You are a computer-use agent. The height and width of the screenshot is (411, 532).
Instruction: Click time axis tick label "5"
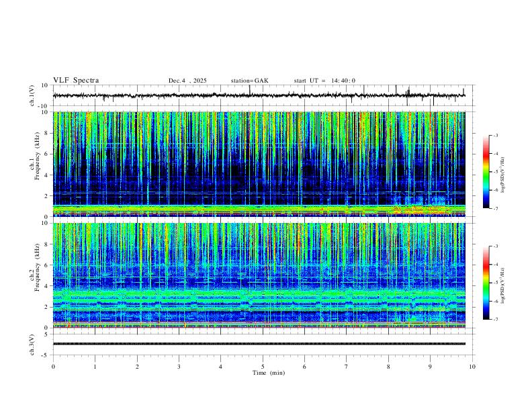263,367
